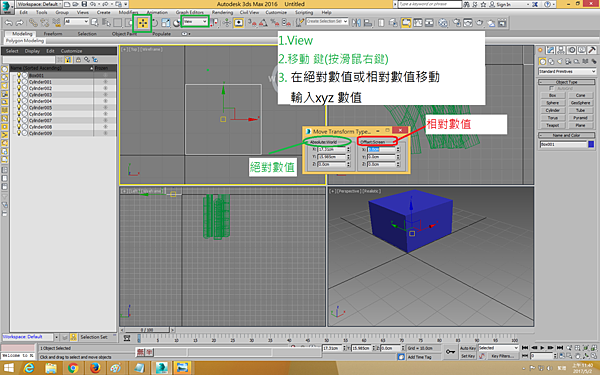Click the Redo arrow icon
This screenshot has height=375, width=600.
tap(19, 23)
